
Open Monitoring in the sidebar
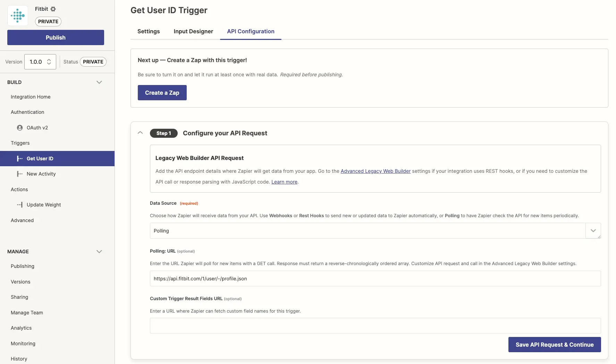click(x=23, y=344)
